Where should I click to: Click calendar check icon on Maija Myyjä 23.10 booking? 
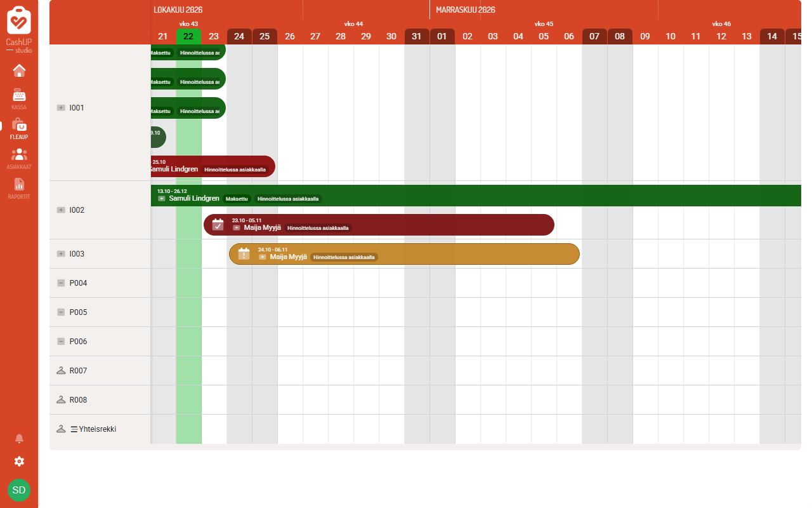218,225
